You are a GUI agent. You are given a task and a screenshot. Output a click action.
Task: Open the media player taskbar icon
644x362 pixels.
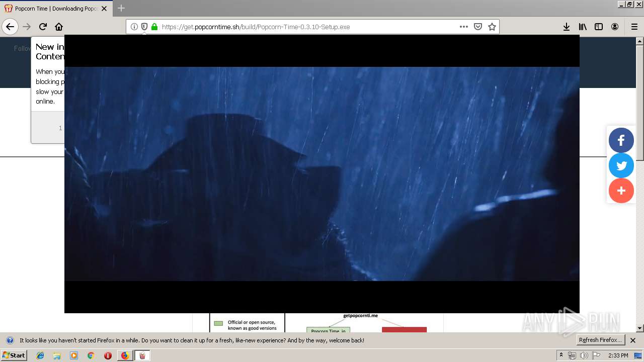coord(74,355)
